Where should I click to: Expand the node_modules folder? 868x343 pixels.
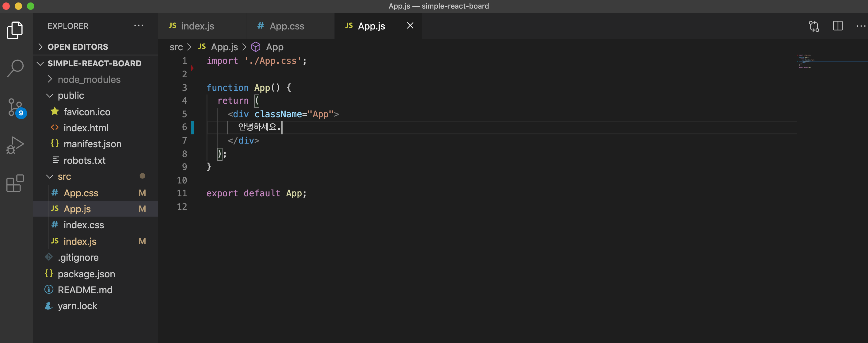click(x=89, y=79)
